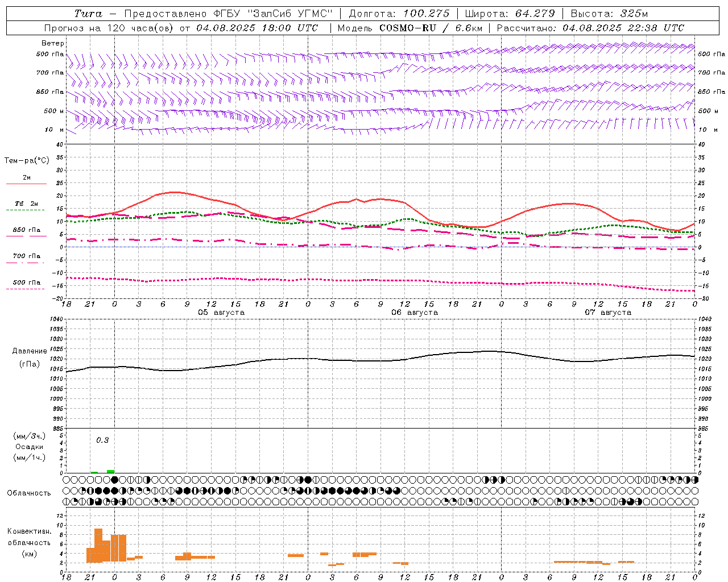This screenshot has height=582, width=728.
Task: Click the "Давление" pressure section label
Action: [30, 351]
